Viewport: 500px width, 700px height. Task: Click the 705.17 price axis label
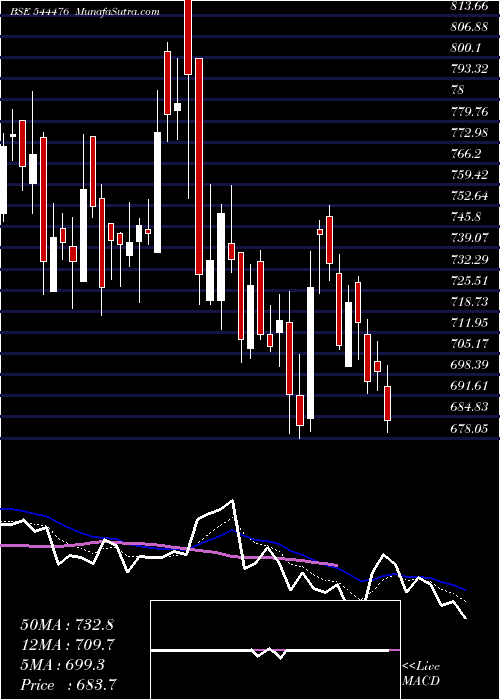469,344
